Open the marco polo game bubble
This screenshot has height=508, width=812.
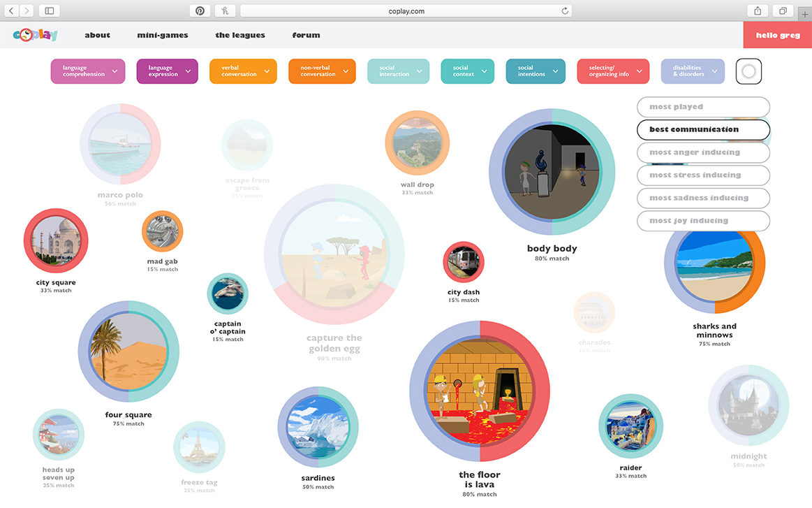[x=120, y=144]
